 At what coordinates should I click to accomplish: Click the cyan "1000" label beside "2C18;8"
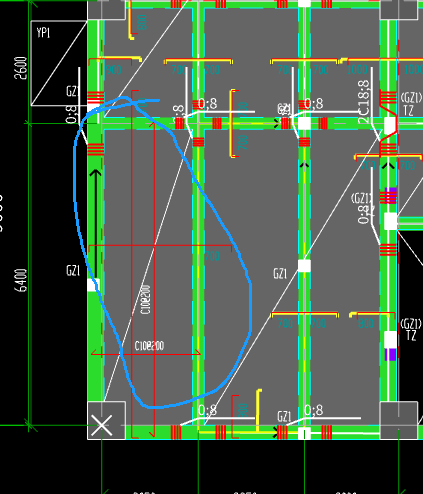[357, 70]
